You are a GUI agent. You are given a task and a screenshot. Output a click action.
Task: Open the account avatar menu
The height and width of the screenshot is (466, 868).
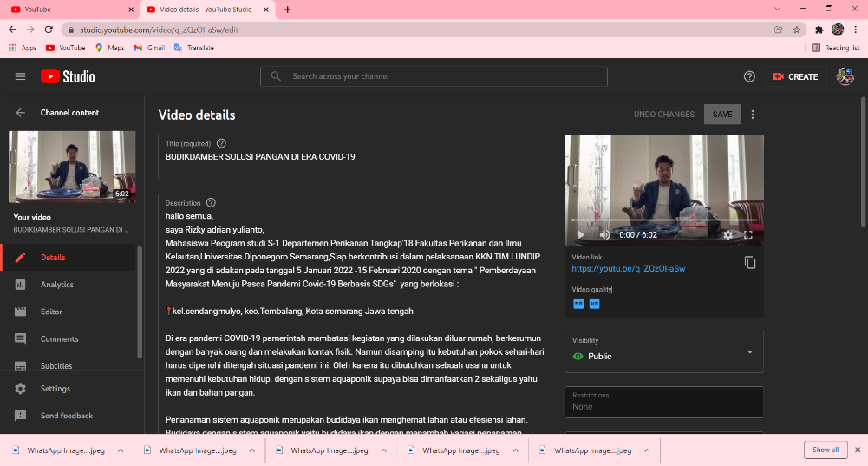845,76
